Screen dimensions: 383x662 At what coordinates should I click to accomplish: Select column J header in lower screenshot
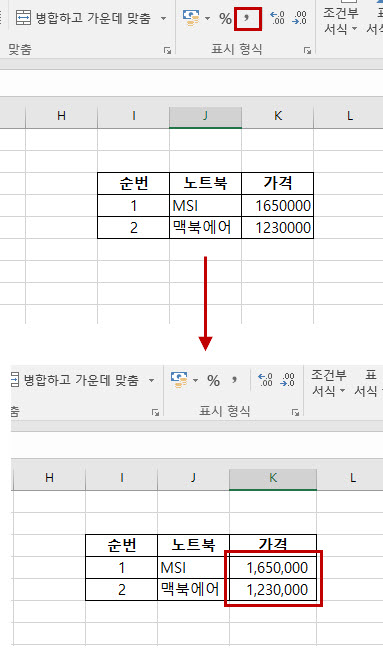click(193, 478)
